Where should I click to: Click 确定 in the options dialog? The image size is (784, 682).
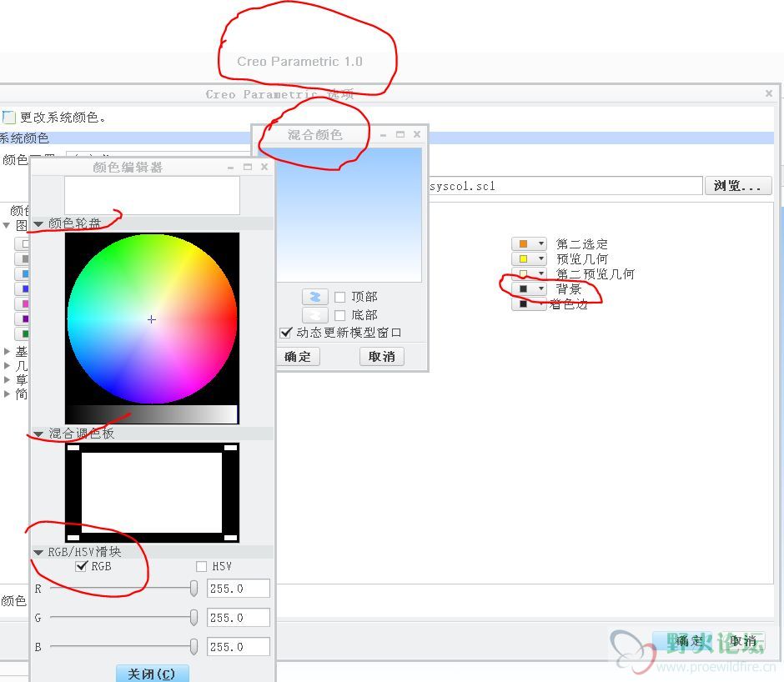pos(690,641)
